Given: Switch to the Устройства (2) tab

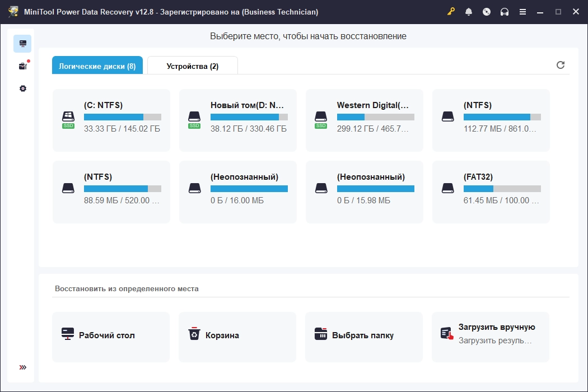Looking at the screenshot, I should point(192,66).
